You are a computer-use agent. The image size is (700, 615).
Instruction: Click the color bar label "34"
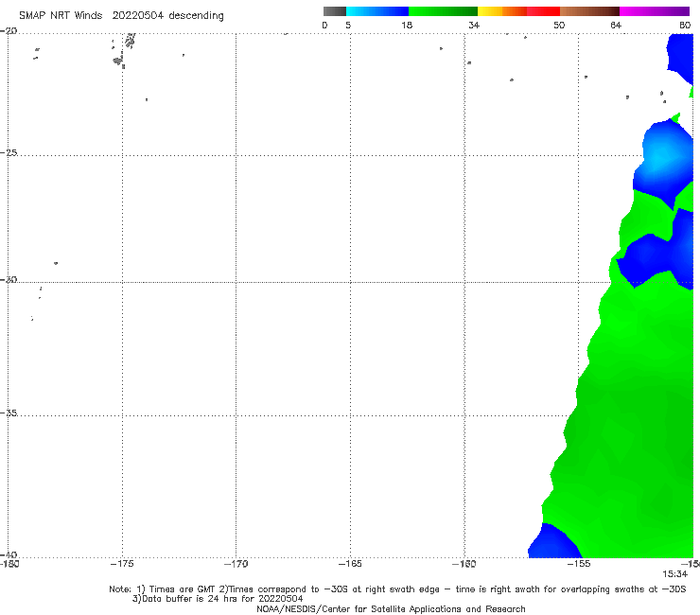[x=474, y=25]
